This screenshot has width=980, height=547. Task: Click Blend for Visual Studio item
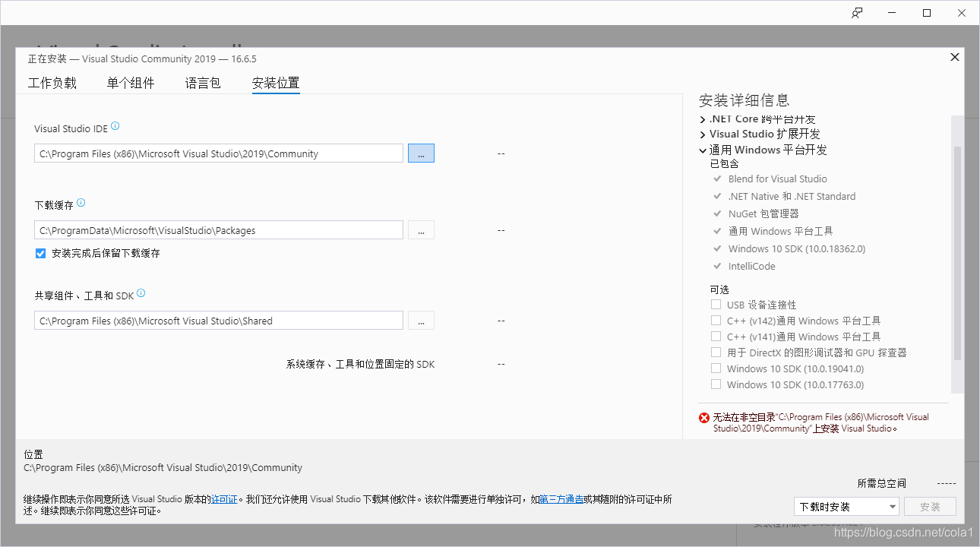coord(777,179)
